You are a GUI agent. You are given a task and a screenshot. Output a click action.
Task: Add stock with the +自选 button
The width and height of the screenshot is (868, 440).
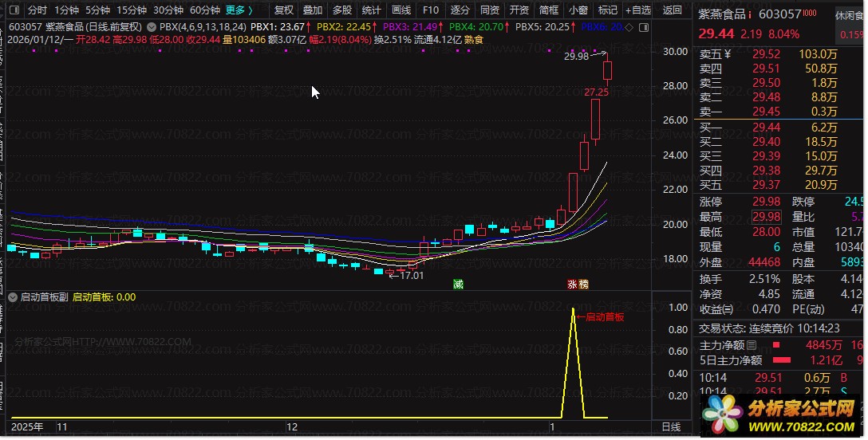click(x=637, y=10)
